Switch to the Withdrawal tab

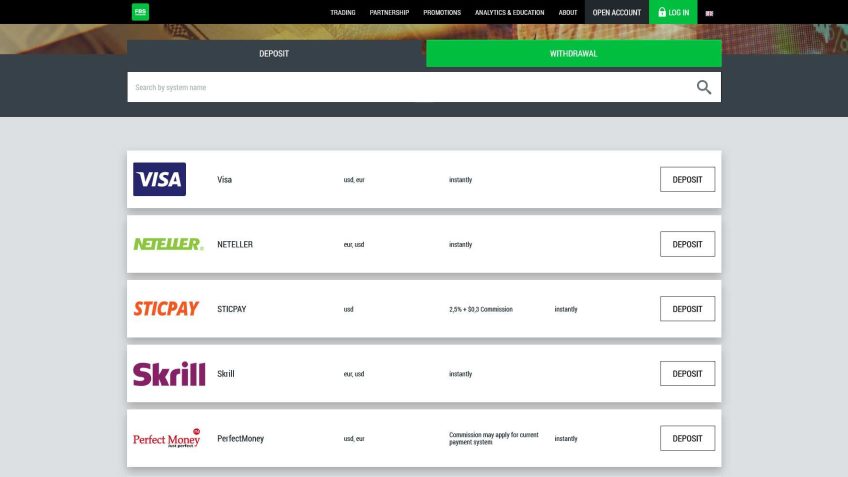click(x=573, y=54)
